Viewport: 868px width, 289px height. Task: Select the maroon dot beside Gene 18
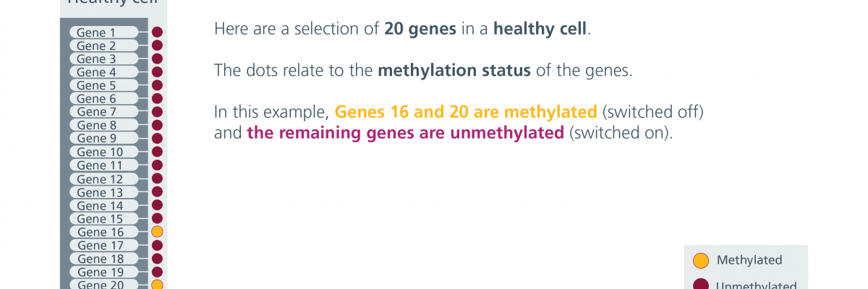(157, 259)
